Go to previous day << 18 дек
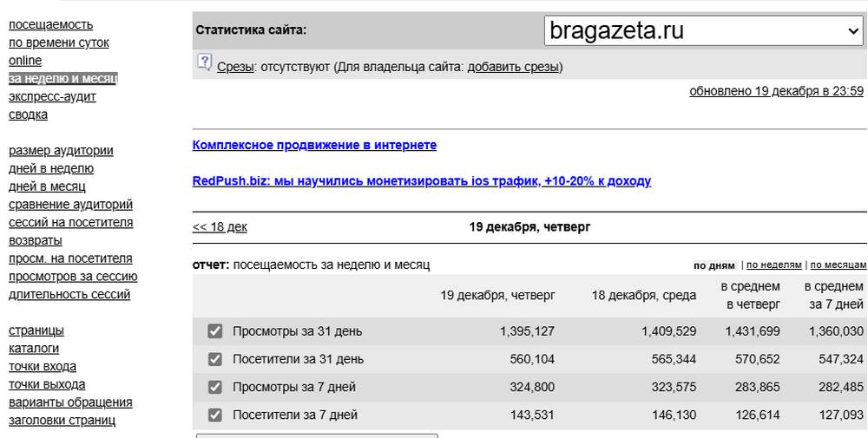This screenshot has width=868, height=438. pos(220,227)
